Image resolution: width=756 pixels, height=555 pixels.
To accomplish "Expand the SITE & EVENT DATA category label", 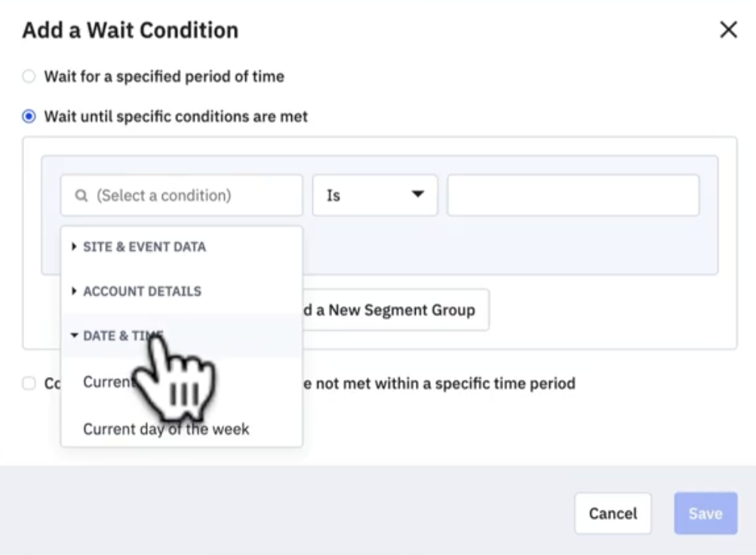I will (144, 247).
